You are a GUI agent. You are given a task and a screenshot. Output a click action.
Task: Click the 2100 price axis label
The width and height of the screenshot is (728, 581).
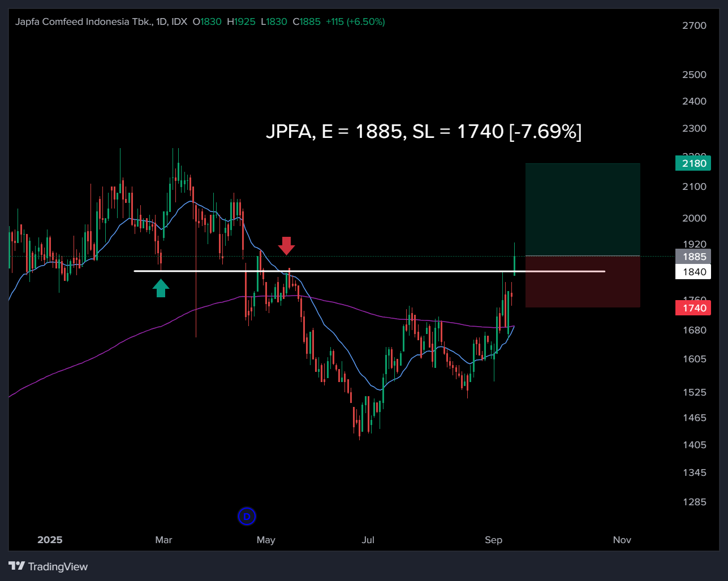tap(695, 187)
